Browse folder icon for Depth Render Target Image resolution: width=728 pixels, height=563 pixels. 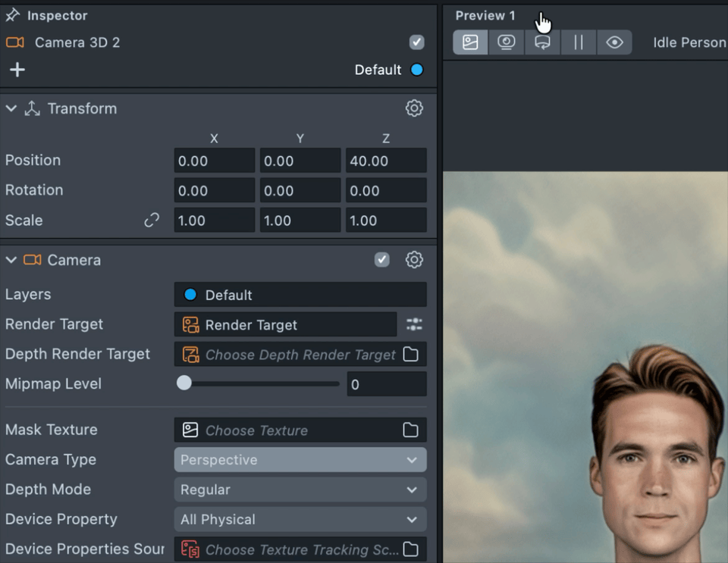(x=410, y=355)
